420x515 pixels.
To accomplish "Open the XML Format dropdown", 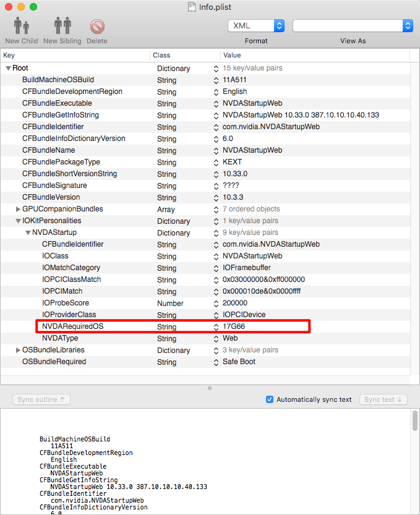I will tap(256, 25).
